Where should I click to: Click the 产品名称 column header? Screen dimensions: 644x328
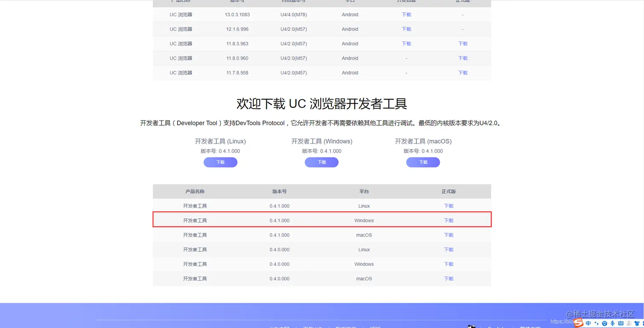[195, 191]
